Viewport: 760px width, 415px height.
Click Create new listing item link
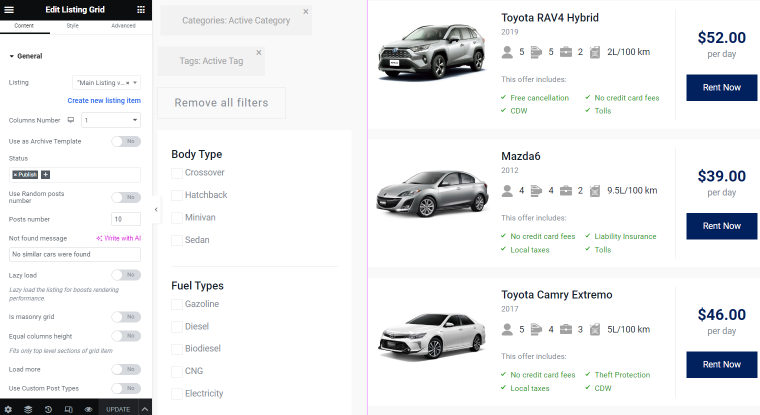pyautogui.click(x=104, y=100)
